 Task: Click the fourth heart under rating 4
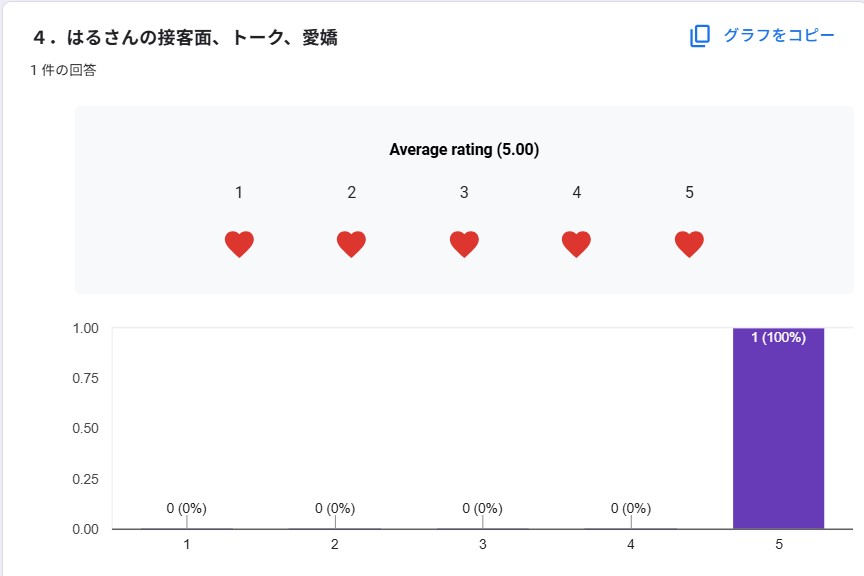point(576,244)
